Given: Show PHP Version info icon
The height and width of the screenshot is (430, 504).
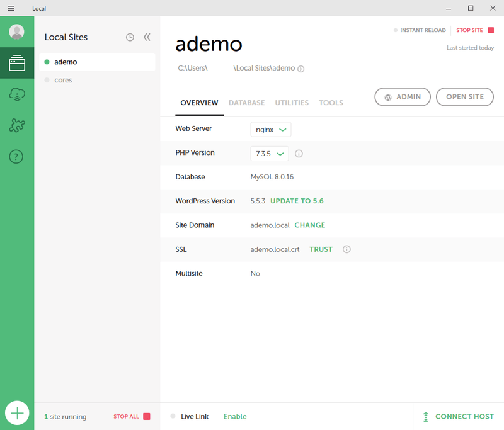Looking at the screenshot, I should tap(299, 154).
